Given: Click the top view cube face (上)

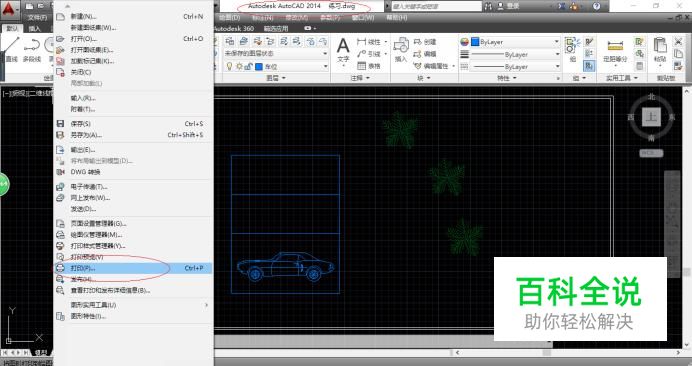Looking at the screenshot, I should (651, 117).
